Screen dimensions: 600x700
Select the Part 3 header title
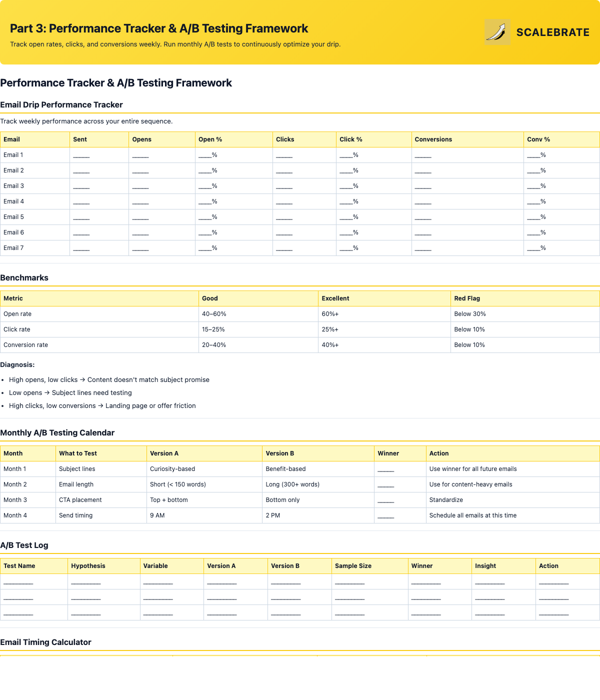[x=159, y=28]
